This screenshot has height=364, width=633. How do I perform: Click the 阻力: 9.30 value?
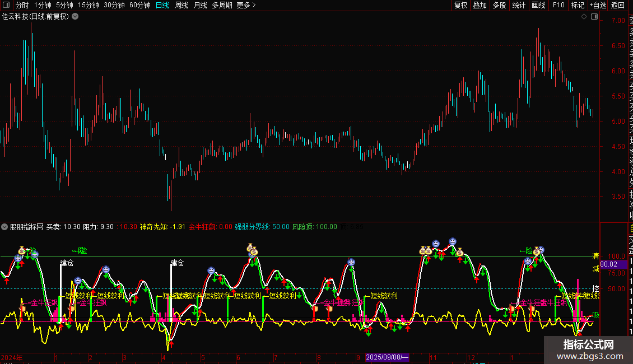pyautogui.click(x=98, y=227)
